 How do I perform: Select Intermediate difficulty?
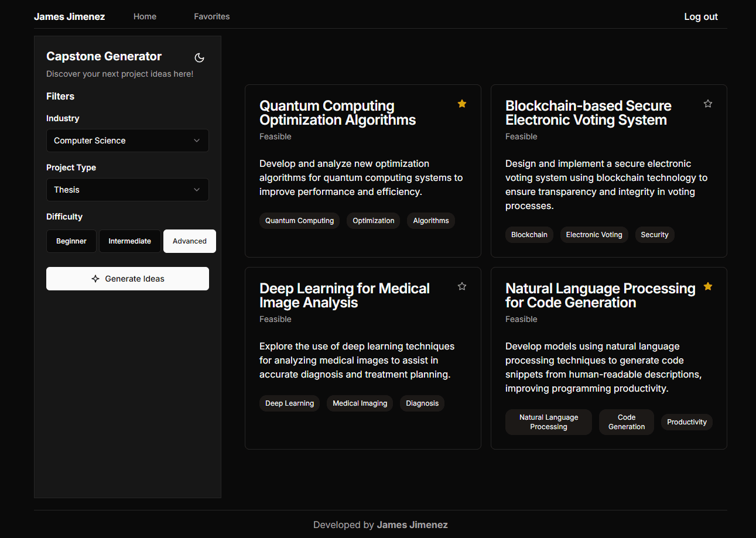tap(130, 241)
